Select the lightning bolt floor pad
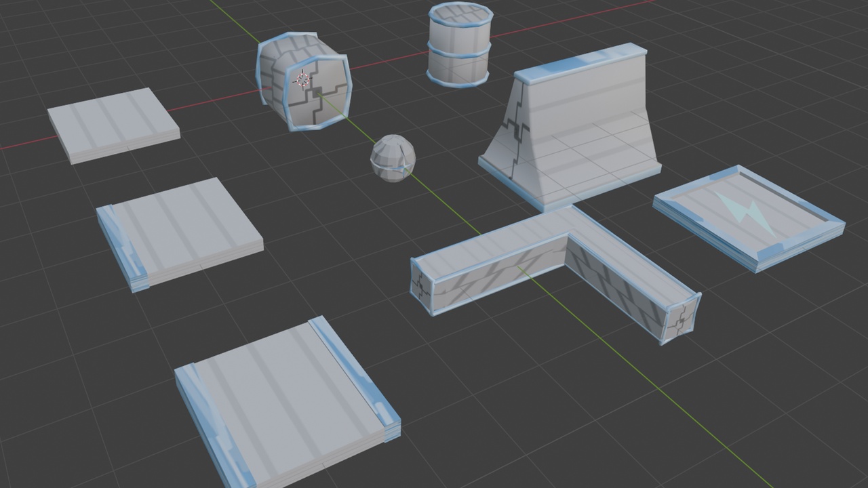 click(x=749, y=218)
